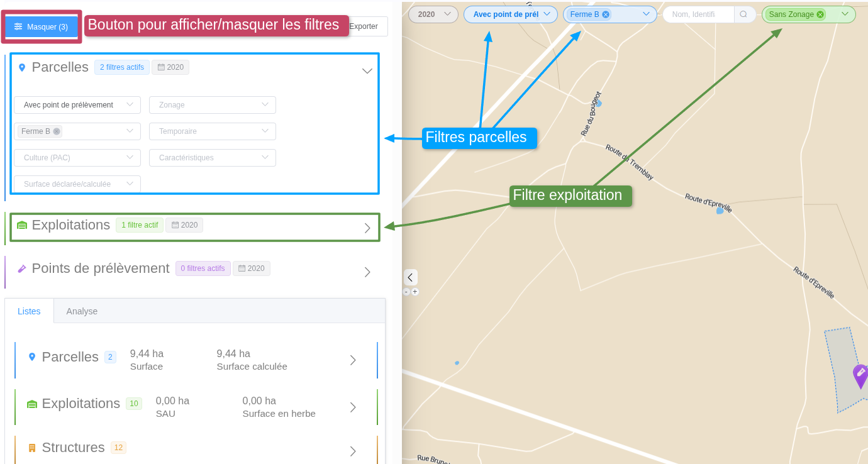Open the 2020 year dropdown on map
This screenshot has height=464, width=868.
433,14
